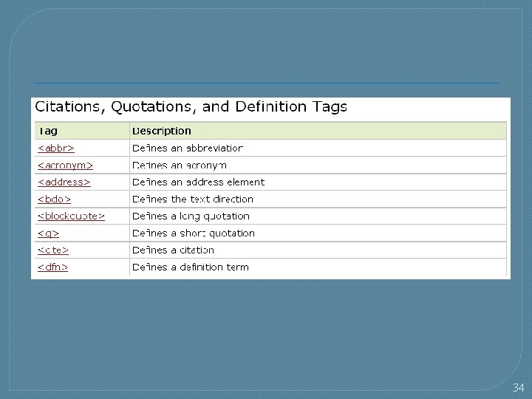532x399 pixels.
Task: Open the <bdo> tag link
Action: click(x=55, y=199)
